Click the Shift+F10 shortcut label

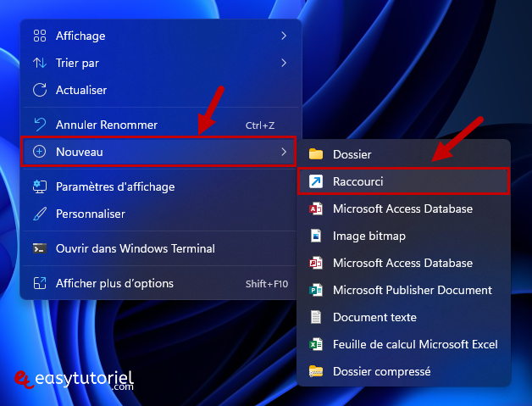coord(267,284)
